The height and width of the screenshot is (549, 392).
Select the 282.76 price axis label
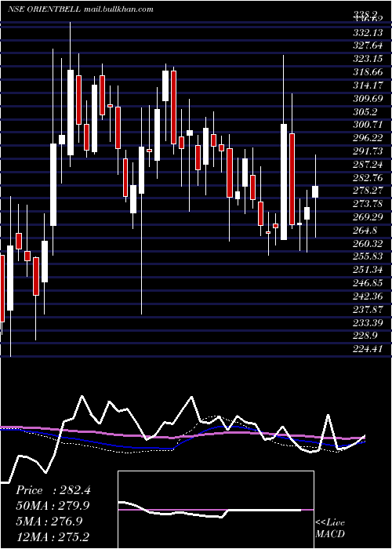(x=367, y=177)
